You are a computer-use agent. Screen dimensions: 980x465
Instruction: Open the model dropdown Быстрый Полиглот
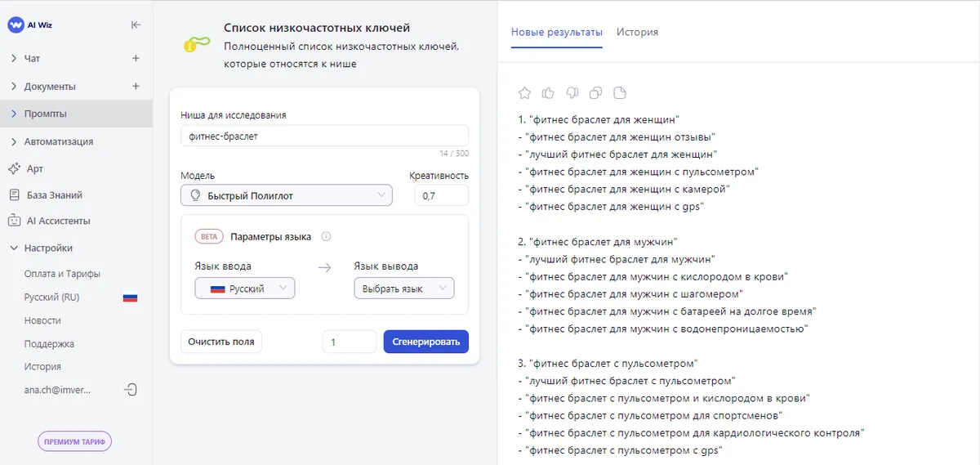[286, 195]
